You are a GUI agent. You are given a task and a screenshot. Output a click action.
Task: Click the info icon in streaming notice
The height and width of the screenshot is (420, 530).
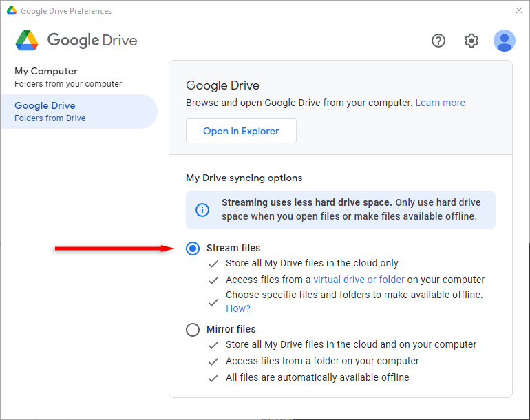click(x=202, y=210)
